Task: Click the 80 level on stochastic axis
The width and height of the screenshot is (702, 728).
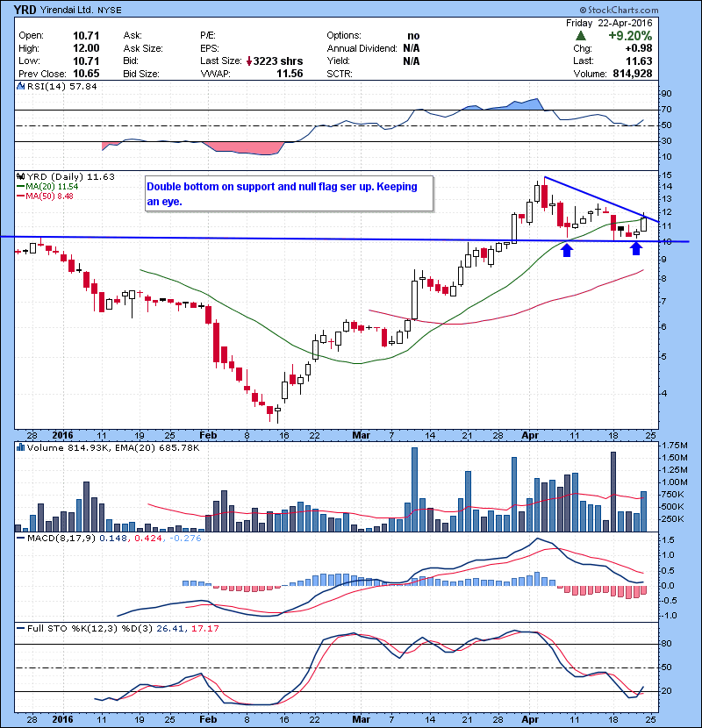Action: (x=666, y=644)
